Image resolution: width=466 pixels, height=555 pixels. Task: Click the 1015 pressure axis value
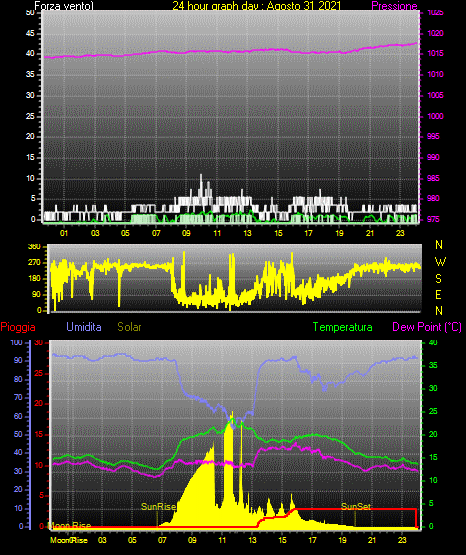435,53
